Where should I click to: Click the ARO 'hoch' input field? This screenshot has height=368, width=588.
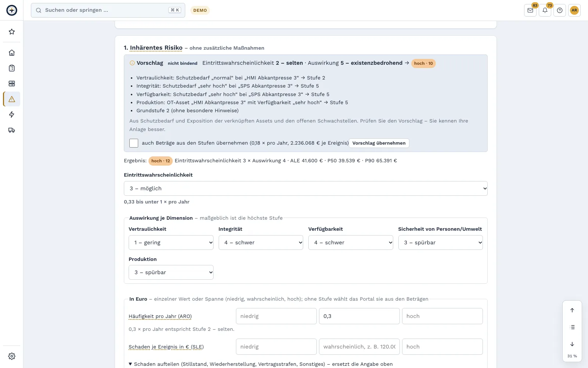coord(442,316)
